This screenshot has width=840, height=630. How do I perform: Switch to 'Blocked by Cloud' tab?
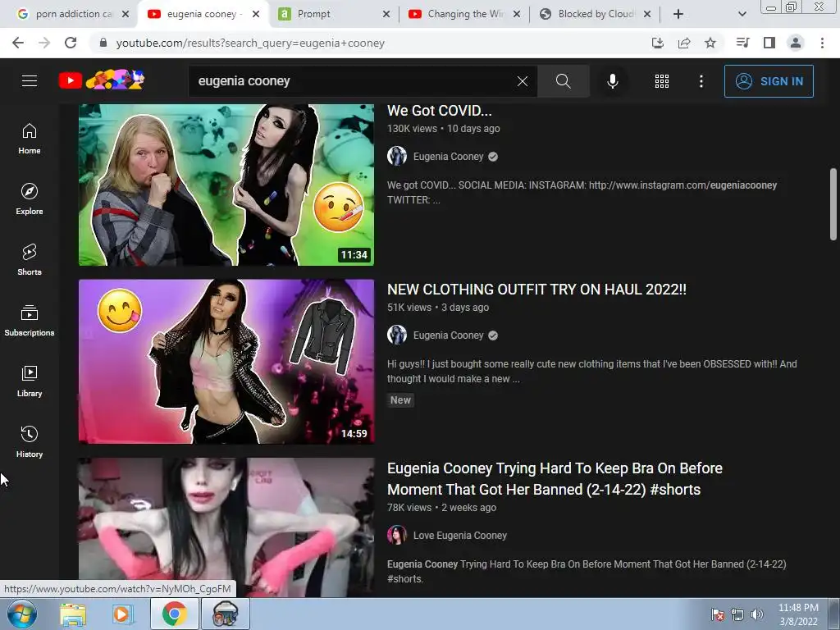tap(595, 14)
